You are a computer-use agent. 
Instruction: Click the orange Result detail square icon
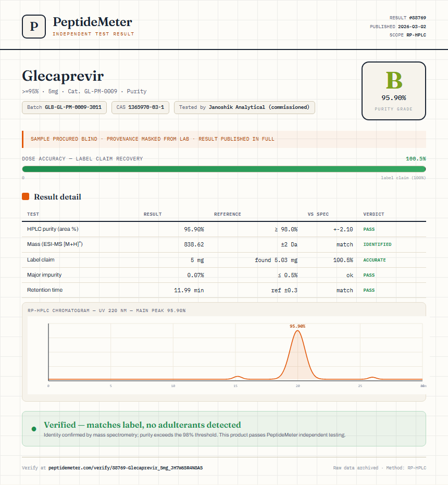(x=26, y=196)
